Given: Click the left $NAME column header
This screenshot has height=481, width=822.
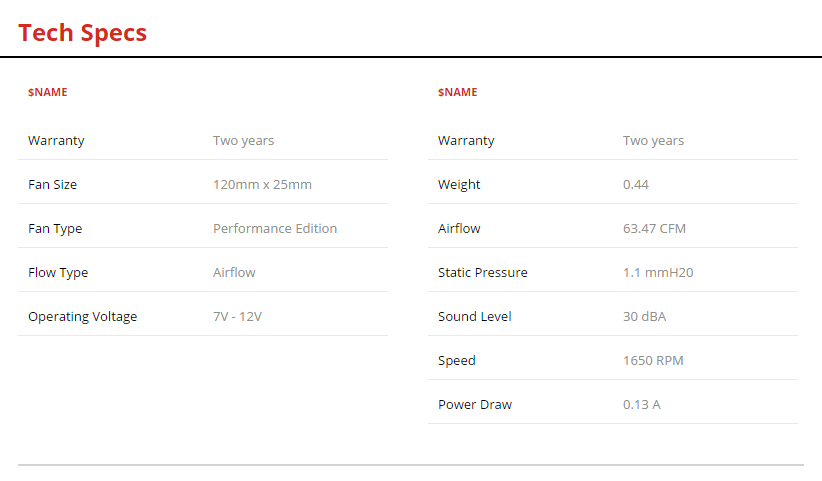Looking at the screenshot, I should (x=48, y=92).
